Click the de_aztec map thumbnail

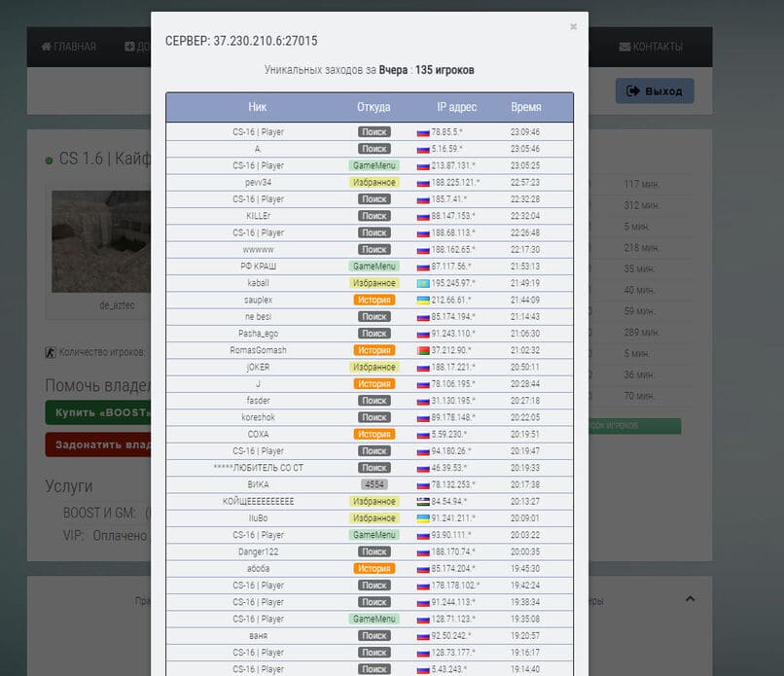click(x=101, y=241)
